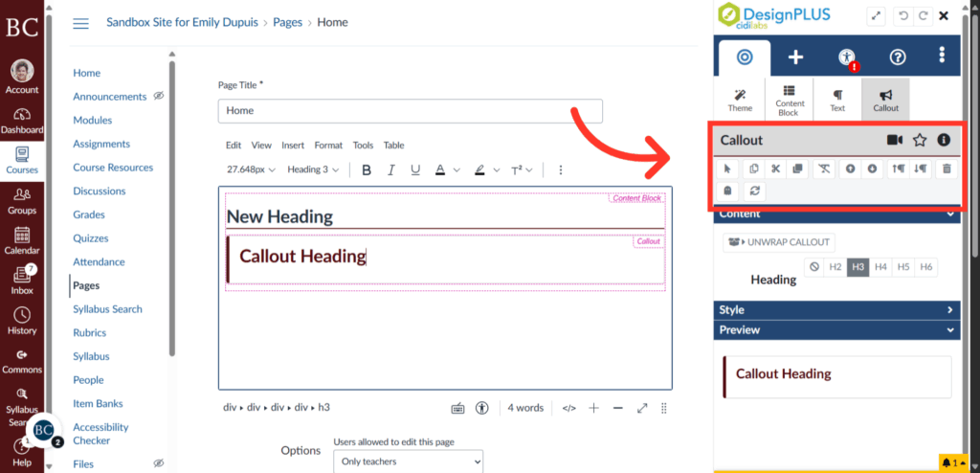This screenshot has width=980, height=473.
Task: Open the Heading 3 block format dropdown
Action: click(x=313, y=169)
